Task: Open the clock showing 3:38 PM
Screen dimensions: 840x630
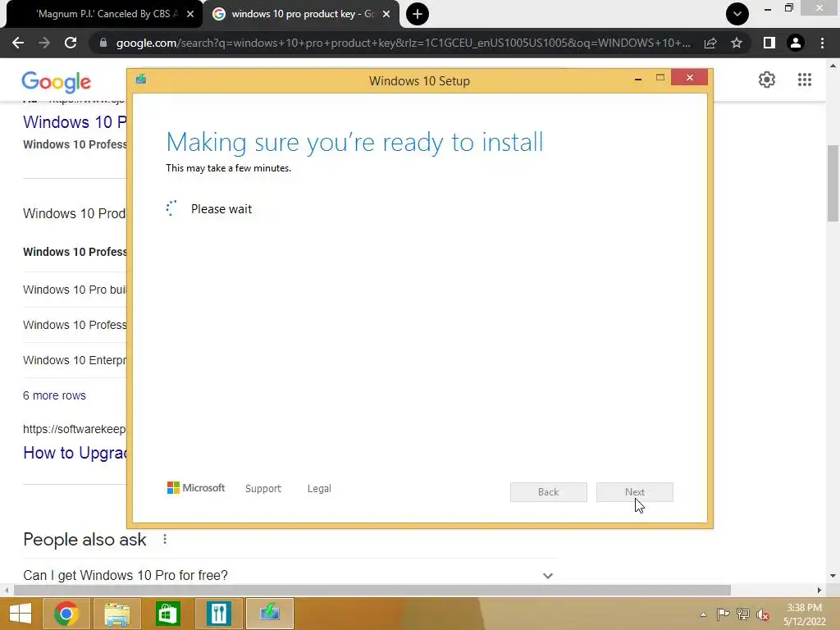Action: [x=804, y=614]
